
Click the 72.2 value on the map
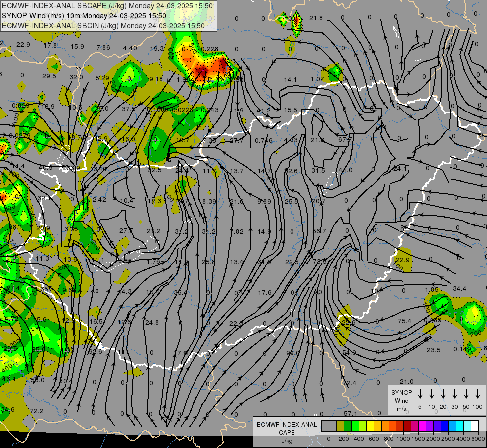pyautogui.click(x=37, y=411)
